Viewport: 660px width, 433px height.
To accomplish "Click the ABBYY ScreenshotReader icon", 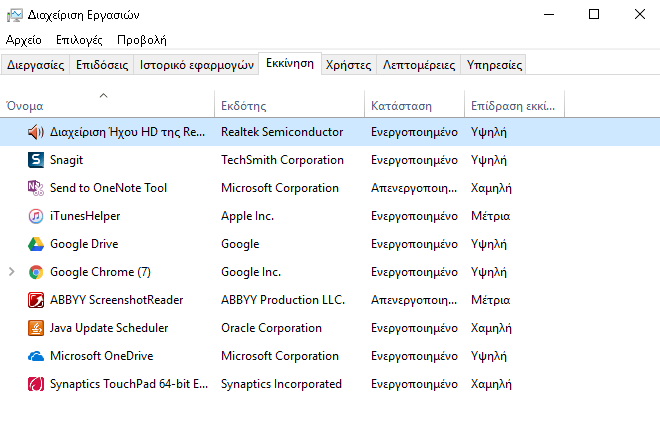I will 36,300.
